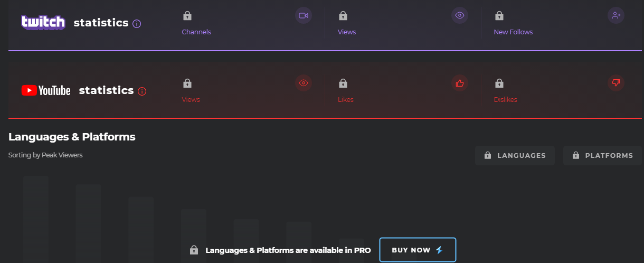Screen dimensions: 644x263
Task: Click the lock beside the PRO message
Action: pyautogui.click(x=194, y=250)
